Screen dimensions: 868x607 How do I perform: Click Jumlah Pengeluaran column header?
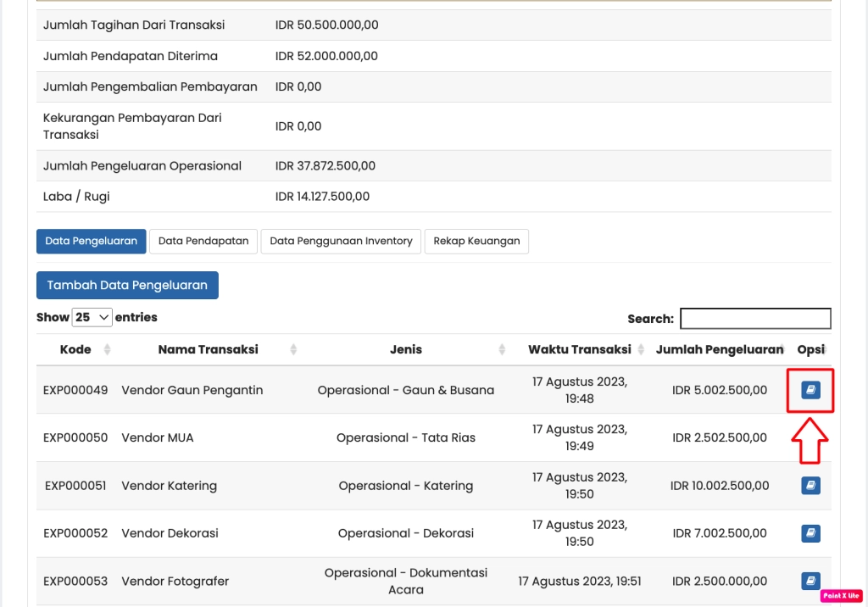(x=719, y=349)
